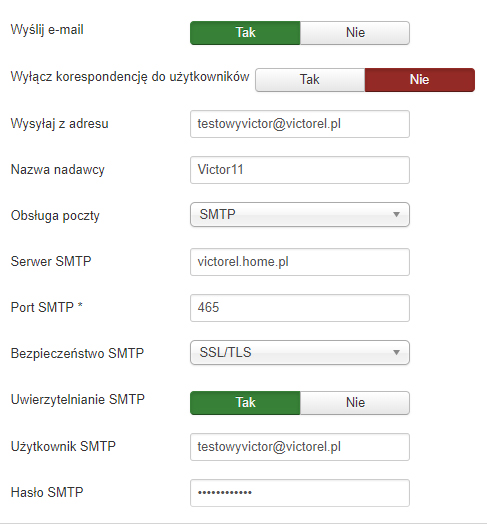Enable Uwierzytelnianie SMTP with Tak
This screenshot has height=524, width=487.
pos(245,403)
